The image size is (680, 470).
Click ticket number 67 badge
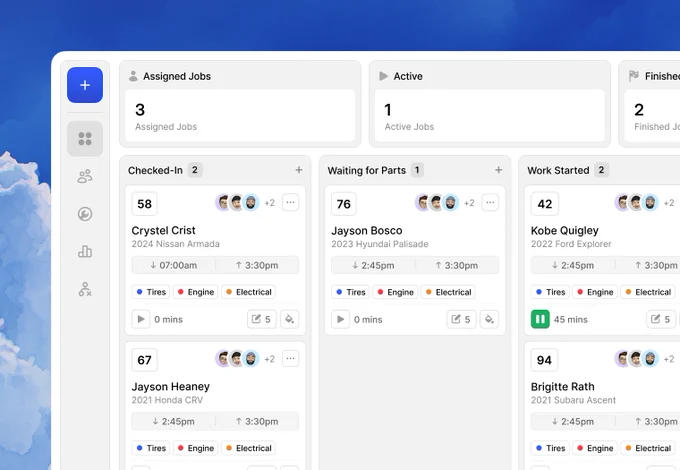click(144, 360)
